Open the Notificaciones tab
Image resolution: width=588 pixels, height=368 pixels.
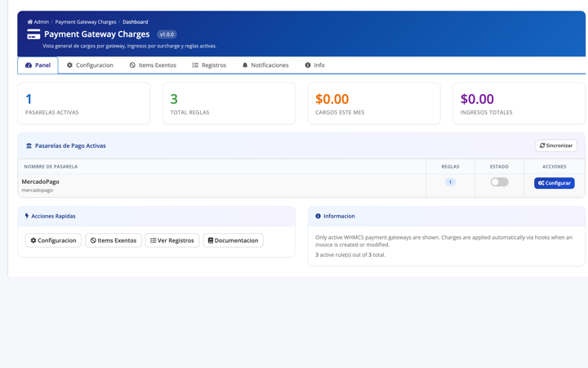point(265,65)
